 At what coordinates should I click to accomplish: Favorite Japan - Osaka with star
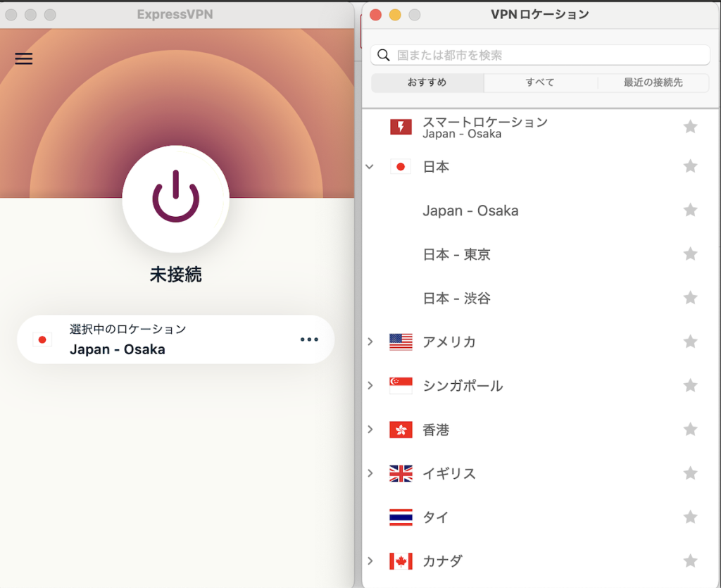690,210
